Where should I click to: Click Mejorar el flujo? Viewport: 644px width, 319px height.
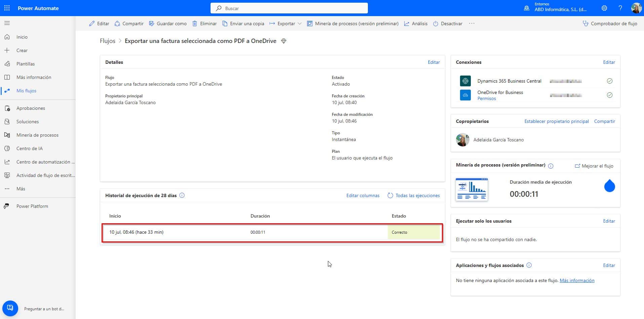tap(594, 166)
